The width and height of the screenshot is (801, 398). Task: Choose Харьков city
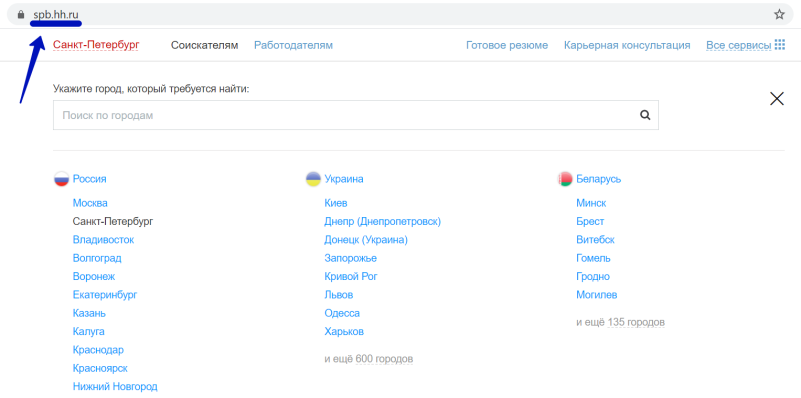pyautogui.click(x=344, y=332)
